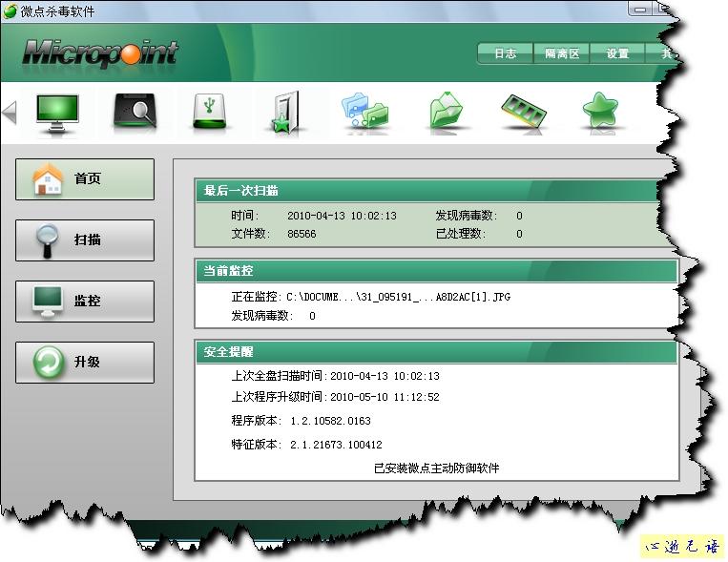Screen dimensions: 728x562
Task: Open the 监控 monitoring sidebar button
Action: pos(85,302)
